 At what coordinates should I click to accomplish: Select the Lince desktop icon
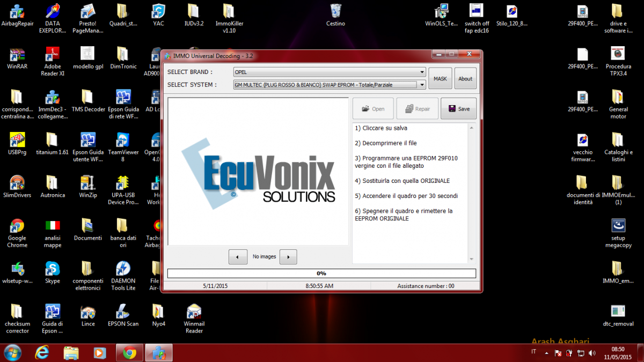[x=87, y=316]
